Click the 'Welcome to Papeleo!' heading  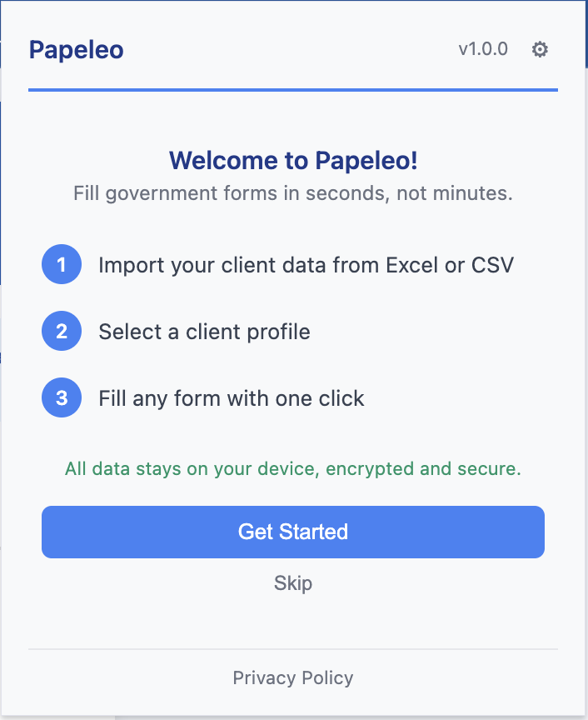click(292, 160)
